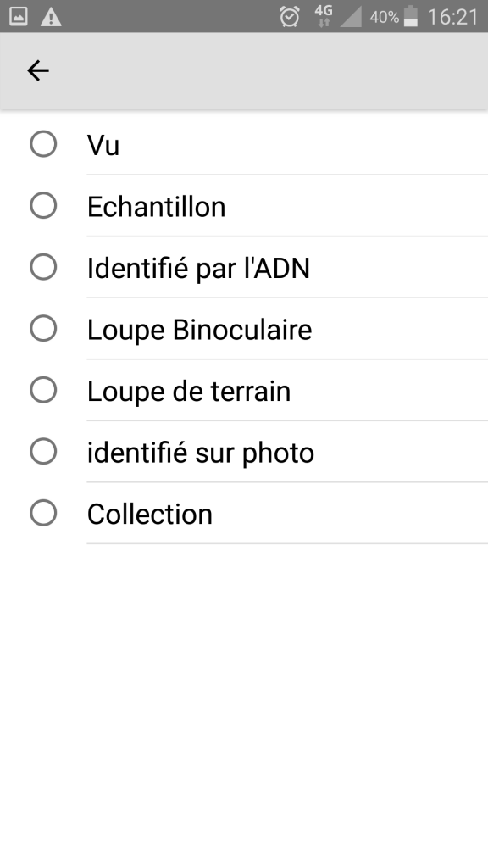
Task: Tap the warning triangle status icon
Action: click(x=51, y=17)
